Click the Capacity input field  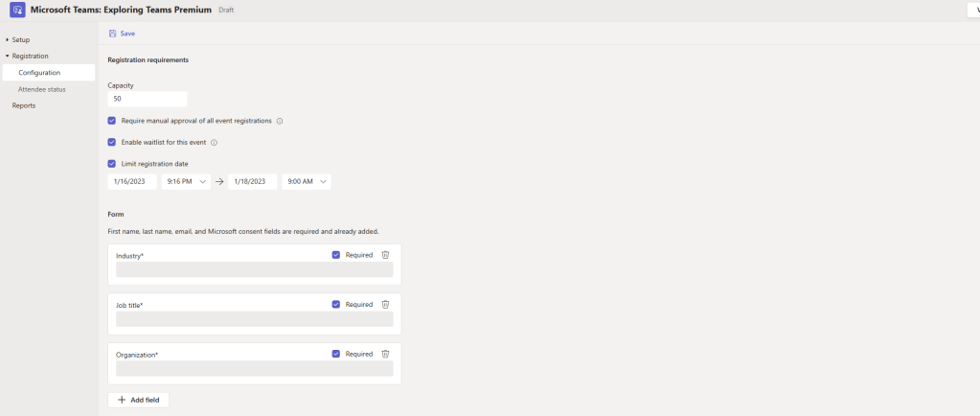click(x=147, y=99)
